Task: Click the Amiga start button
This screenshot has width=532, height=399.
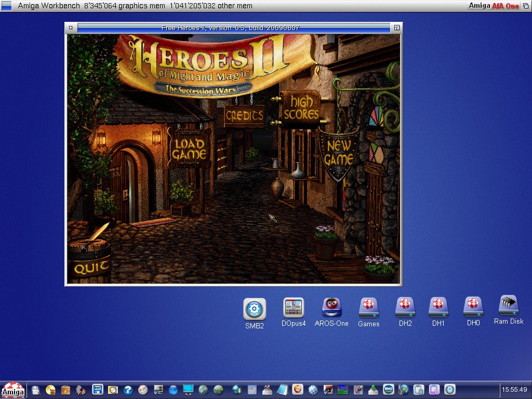Action: tap(12, 390)
